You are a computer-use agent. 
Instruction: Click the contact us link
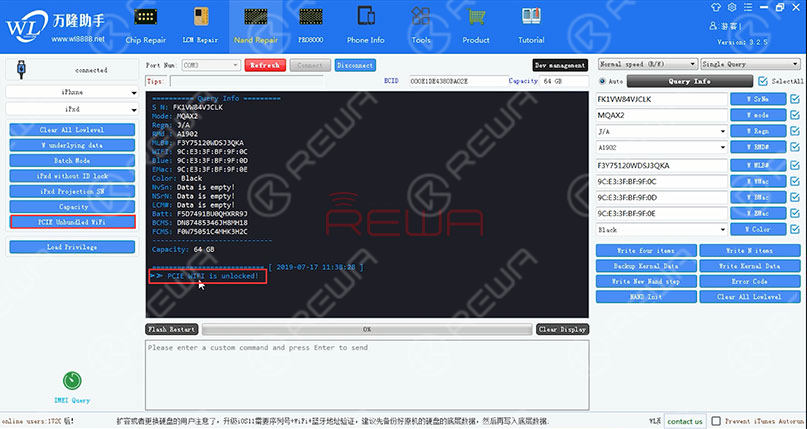pos(685,421)
